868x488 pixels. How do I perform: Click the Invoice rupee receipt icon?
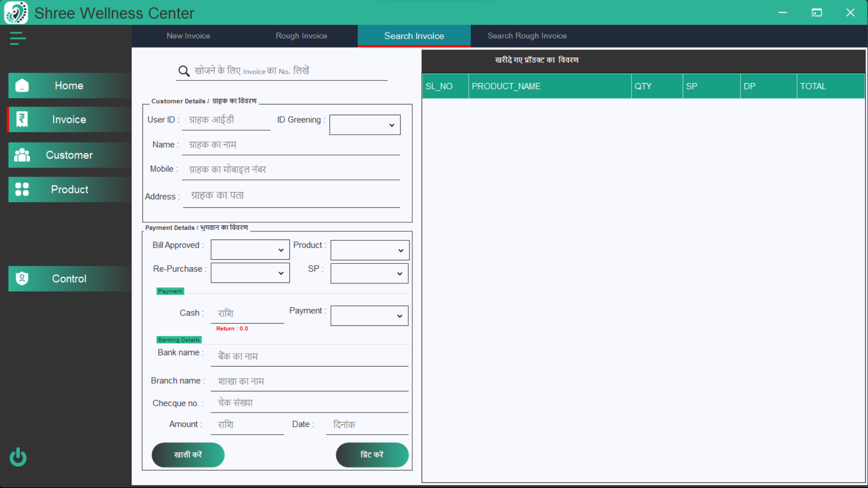(x=22, y=119)
